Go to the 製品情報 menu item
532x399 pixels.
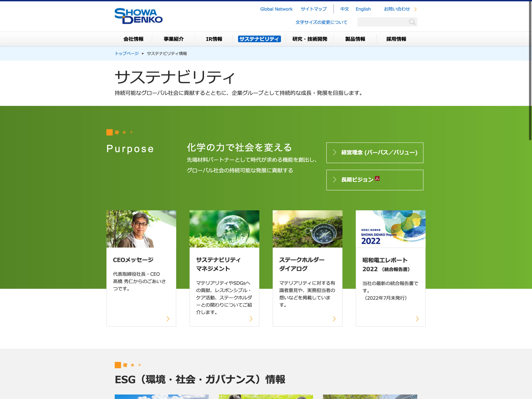355,39
